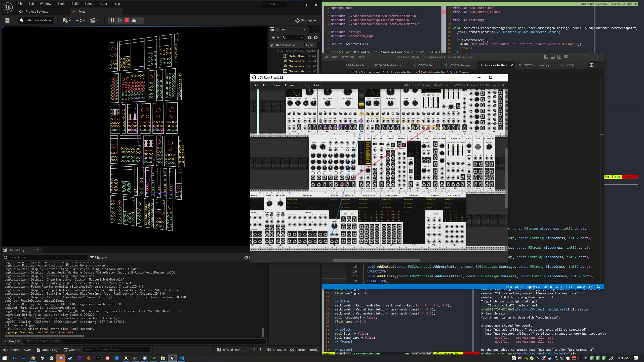The height and width of the screenshot is (362, 644).
Task: Switch to the OSCController.cpp tab
Action: pos(536,65)
